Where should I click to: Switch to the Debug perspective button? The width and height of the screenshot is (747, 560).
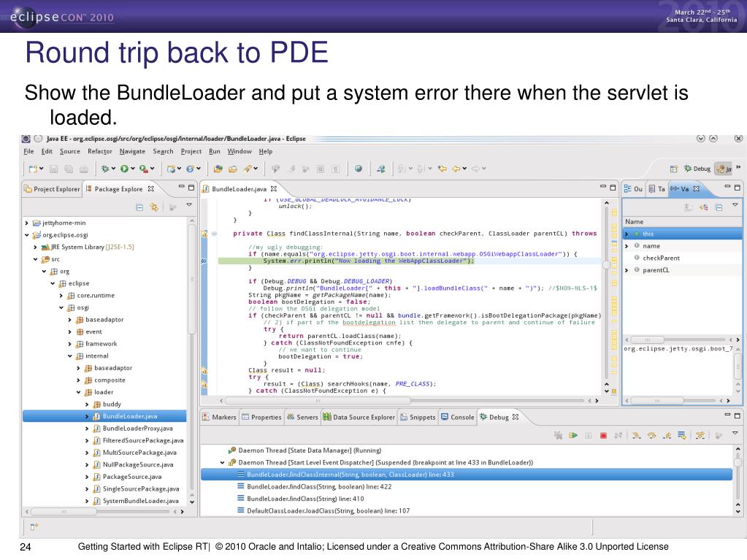pos(697,169)
